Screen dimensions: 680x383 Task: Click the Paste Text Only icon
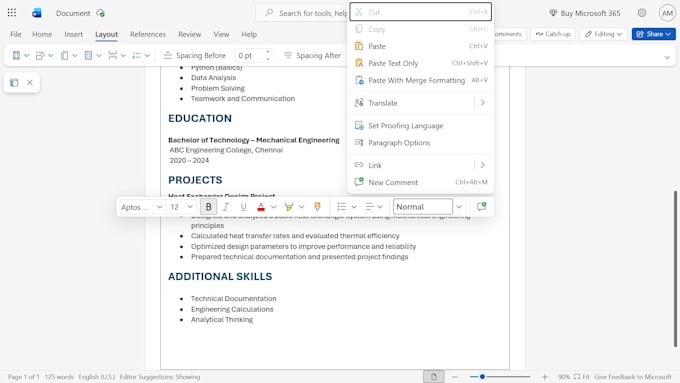click(359, 63)
